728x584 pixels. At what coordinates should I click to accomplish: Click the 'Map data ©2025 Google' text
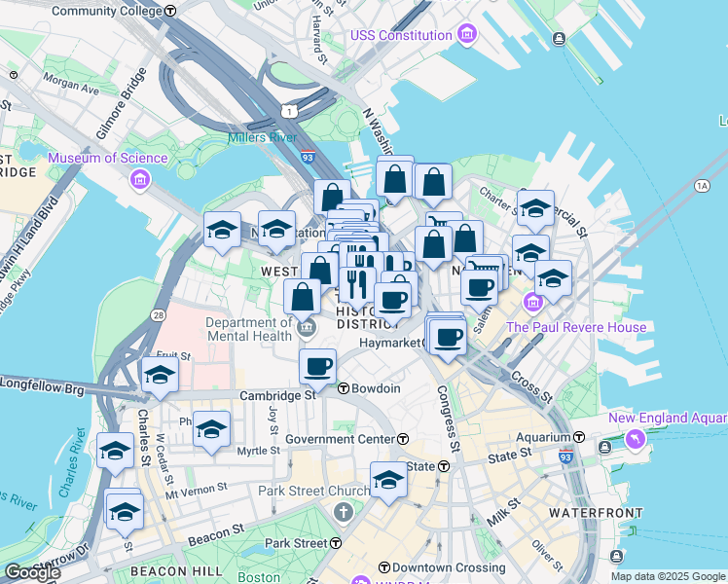click(x=668, y=576)
